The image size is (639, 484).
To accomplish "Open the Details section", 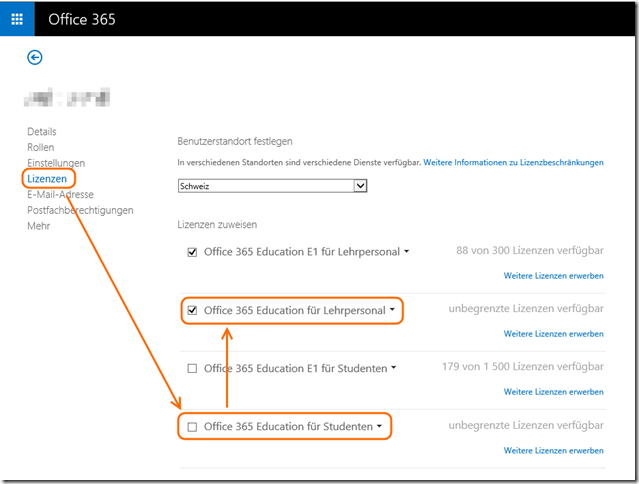I will pos(42,132).
